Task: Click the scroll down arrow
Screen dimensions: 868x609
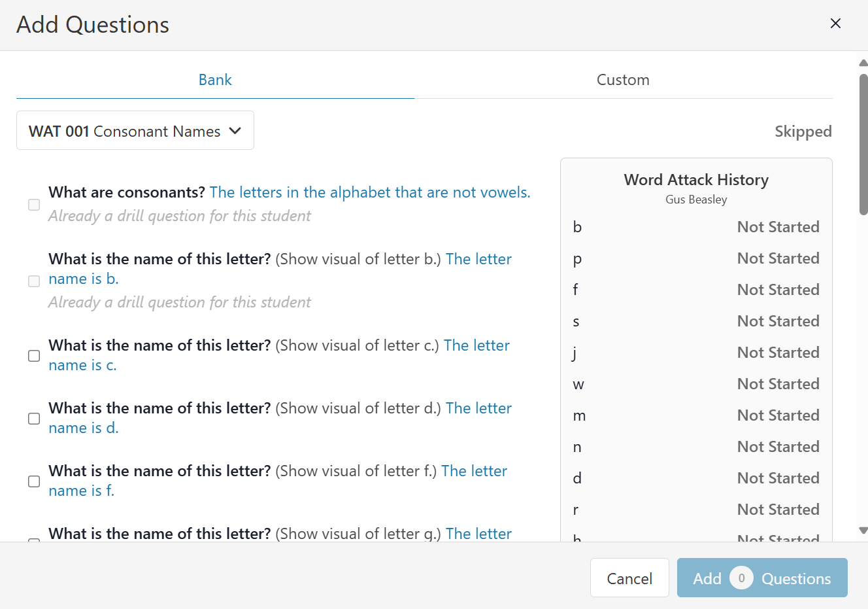Action: coord(863,531)
